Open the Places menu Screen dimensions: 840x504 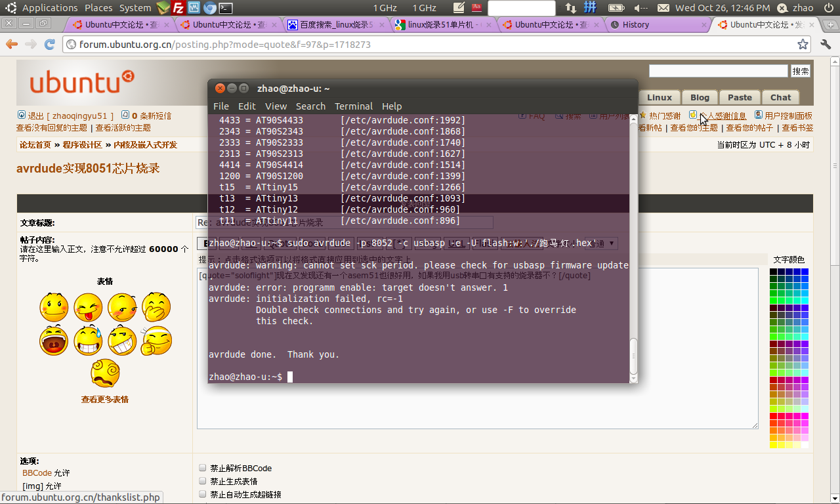pyautogui.click(x=98, y=8)
